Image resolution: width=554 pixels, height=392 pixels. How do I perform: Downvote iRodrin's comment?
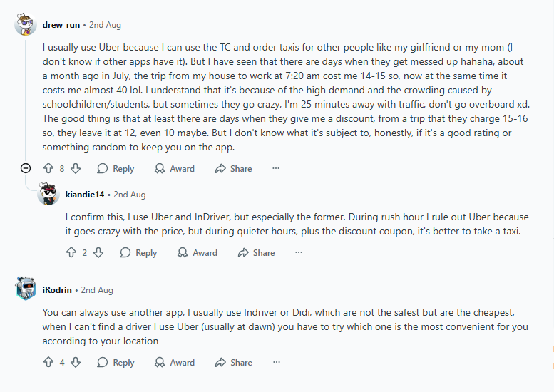pos(76,363)
